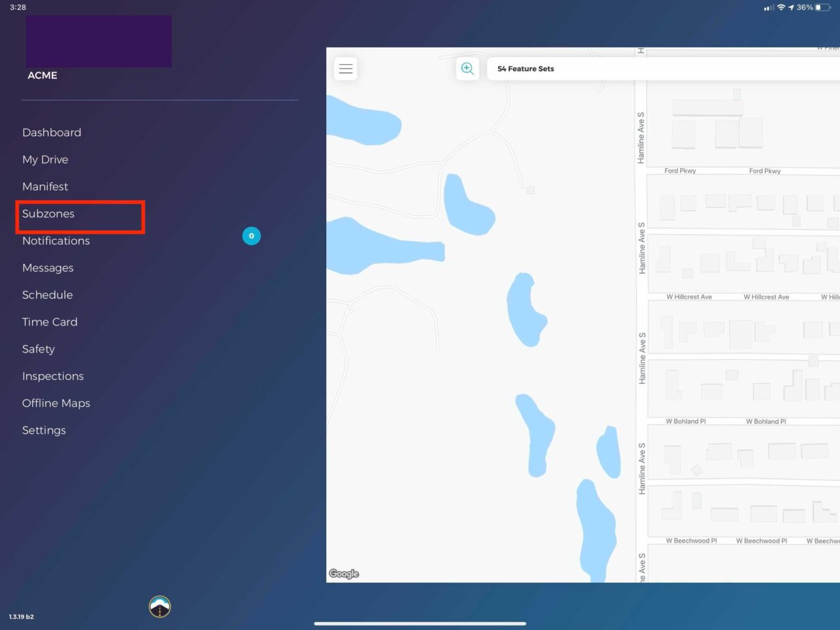This screenshot has height=630, width=840.
Task: Check your Notifications
Action: coord(56,241)
